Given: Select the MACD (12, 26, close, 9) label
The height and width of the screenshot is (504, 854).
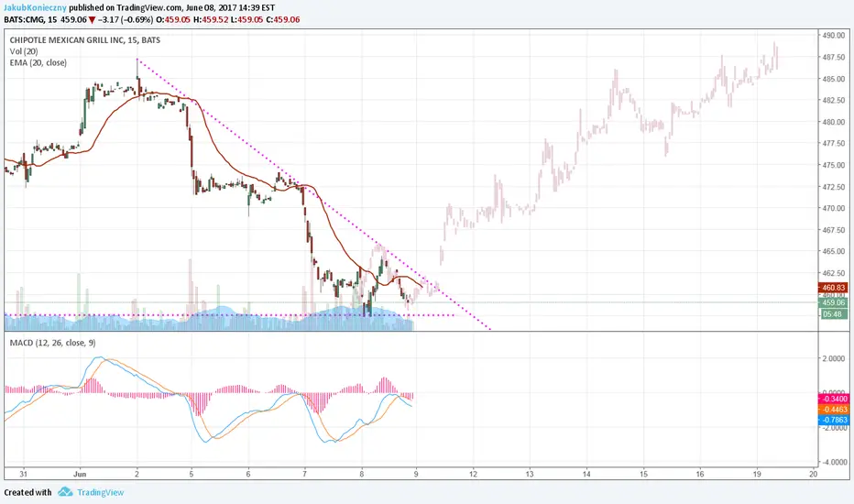Looking at the screenshot, I should [53, 343].
